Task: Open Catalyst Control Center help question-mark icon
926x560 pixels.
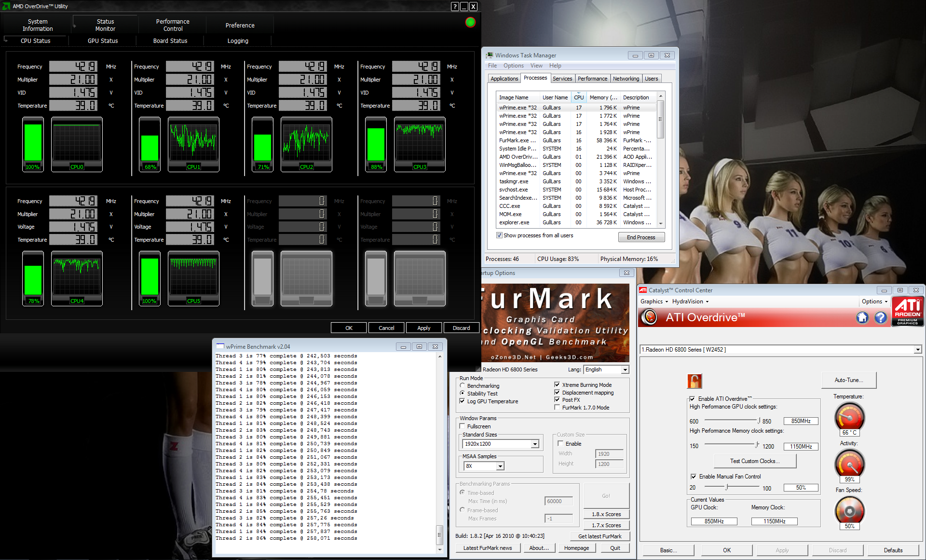Action: tap(881, 317)
